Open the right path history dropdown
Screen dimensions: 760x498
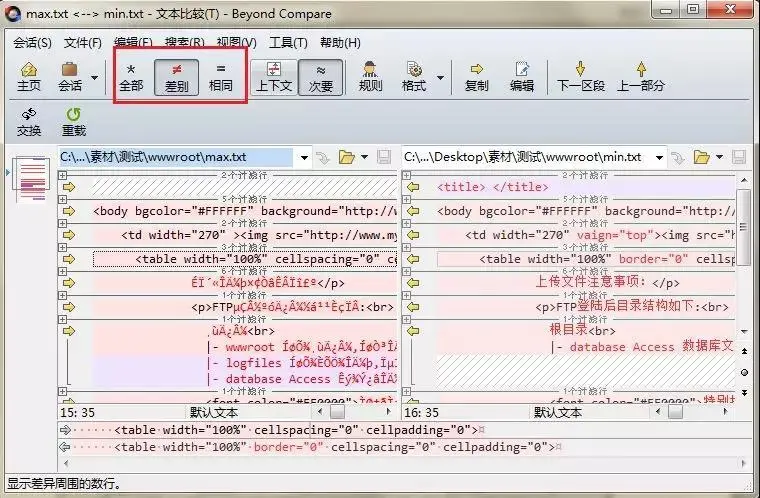659,158
